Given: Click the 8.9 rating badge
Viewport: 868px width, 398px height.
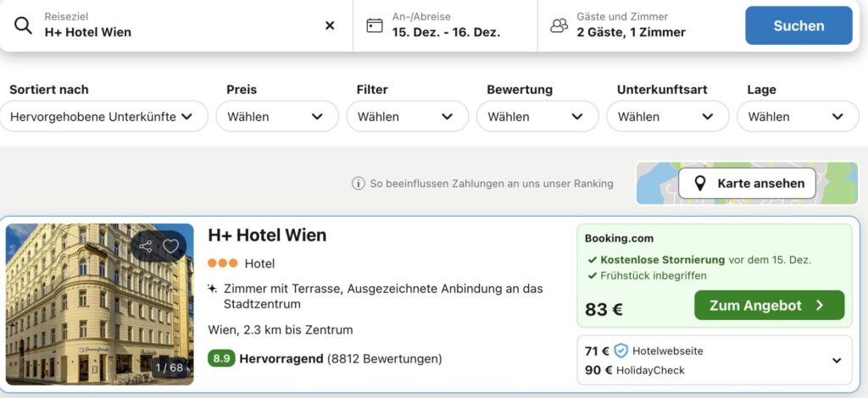Looking at the screenshot, I should click(x=221, y=359).
